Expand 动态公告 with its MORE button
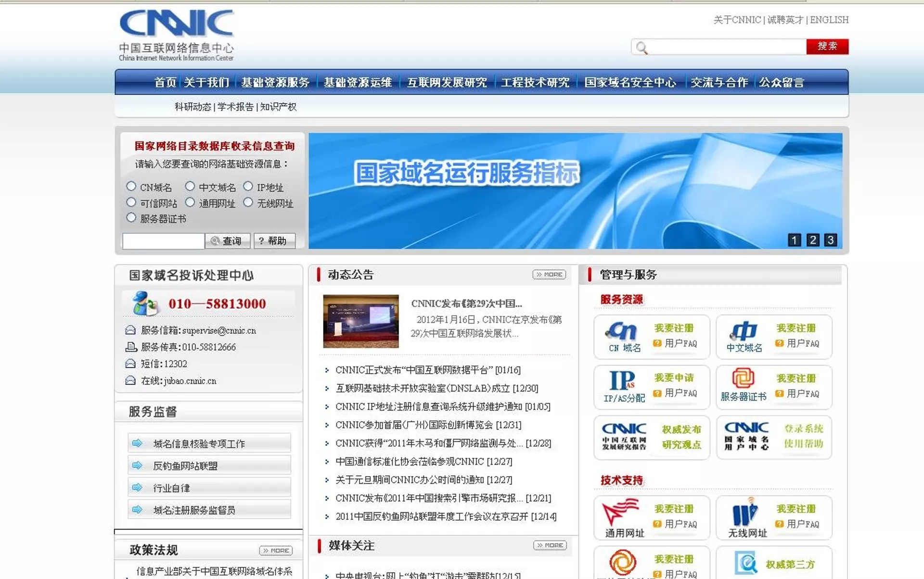Image resolution: width=924 pixels, height=579 pixels. [549, 275]
